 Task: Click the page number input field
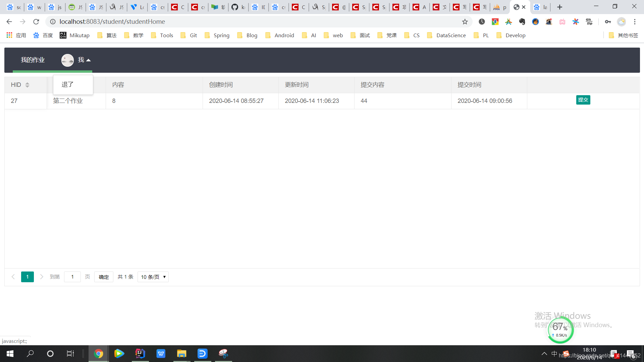click(x=72, y=277)
